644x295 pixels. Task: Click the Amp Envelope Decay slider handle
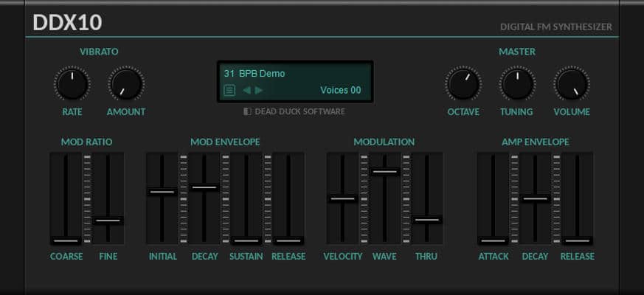coord(535,198)
